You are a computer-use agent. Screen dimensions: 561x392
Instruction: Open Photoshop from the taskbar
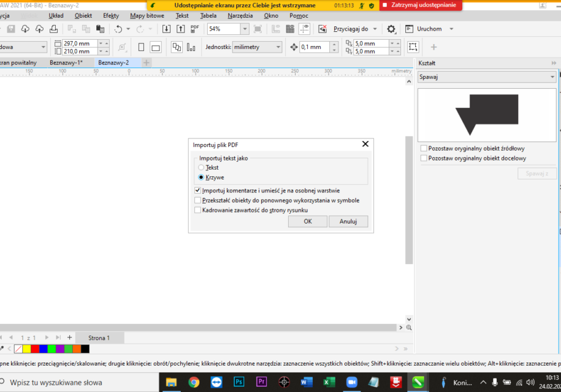[x=239, y=382]
